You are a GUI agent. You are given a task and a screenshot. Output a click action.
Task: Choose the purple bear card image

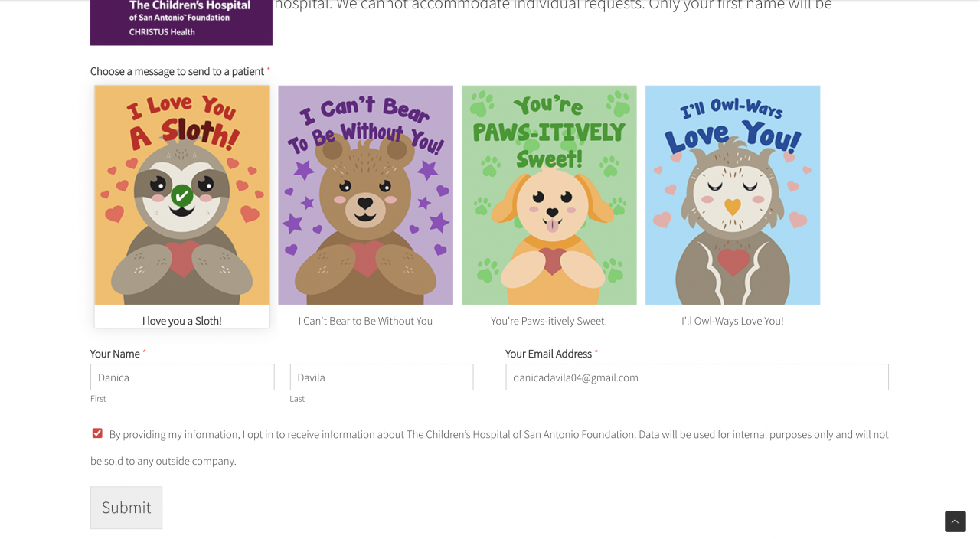tap(365, 195)
